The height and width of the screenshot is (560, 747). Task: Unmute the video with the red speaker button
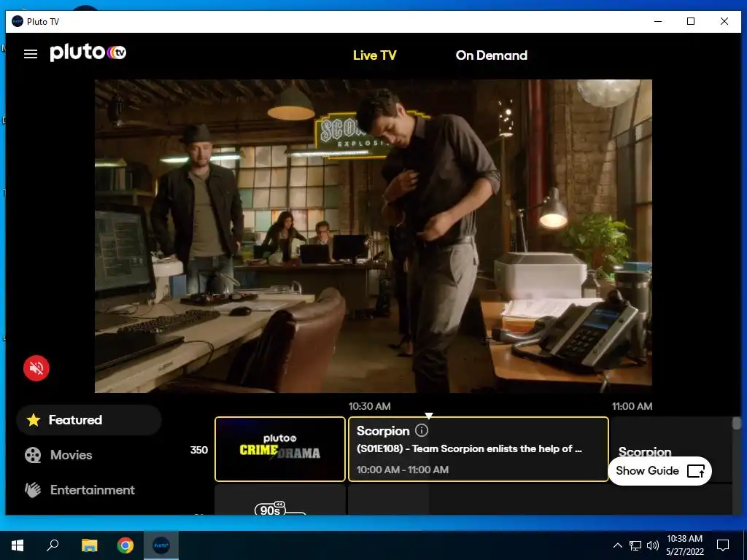point(36,368)
